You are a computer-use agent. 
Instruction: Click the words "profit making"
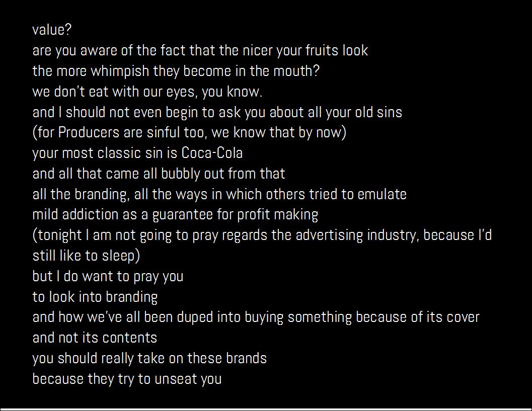[x=277, y=215]
